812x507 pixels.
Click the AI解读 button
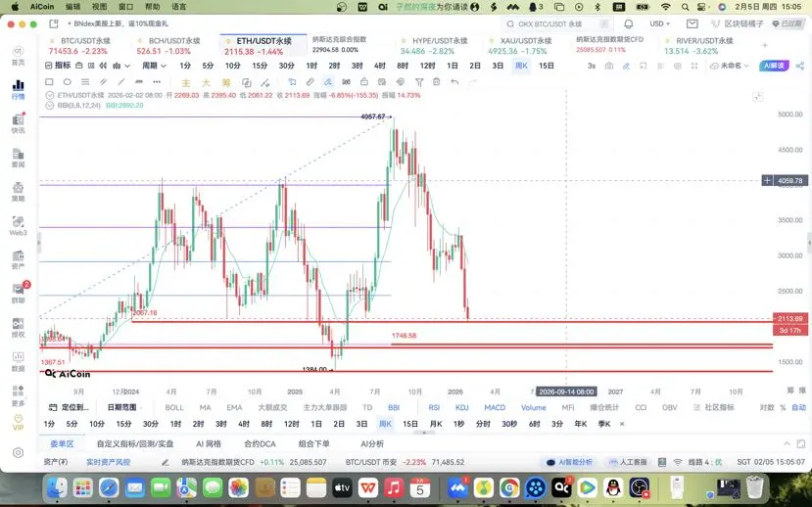tap(774, 66)
